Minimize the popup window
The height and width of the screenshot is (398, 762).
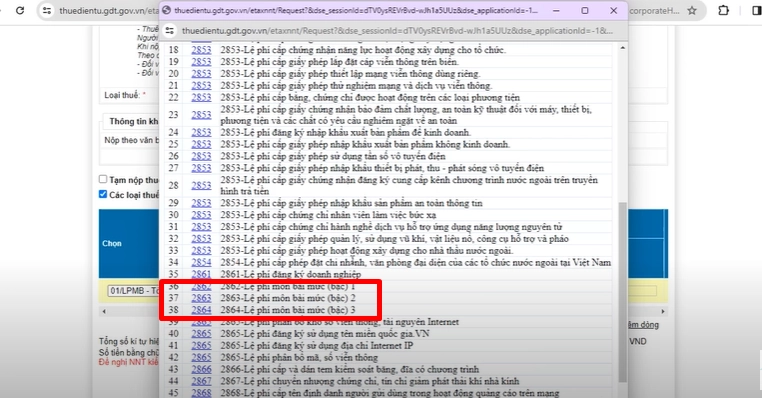(x=556, y=10)
